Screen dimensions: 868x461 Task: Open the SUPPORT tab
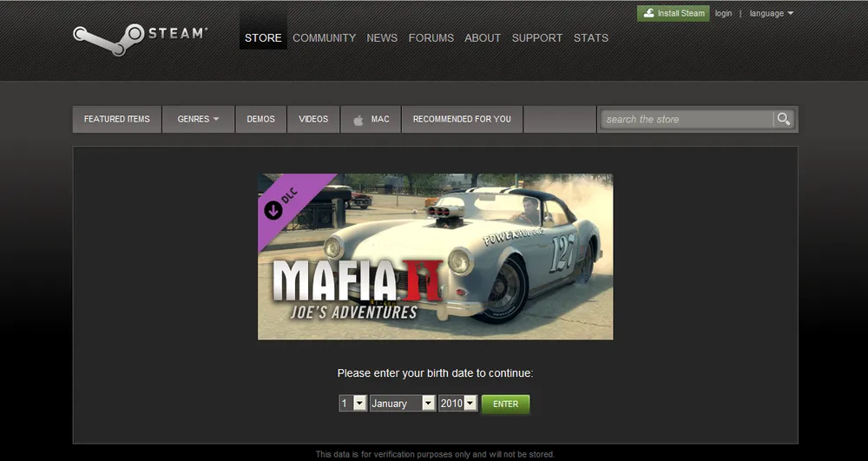click(537, 37)
